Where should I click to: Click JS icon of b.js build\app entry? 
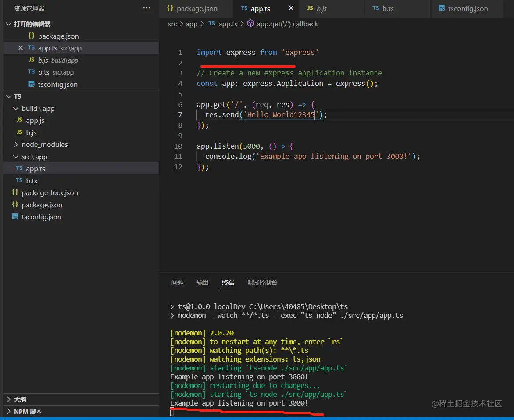(32, 60)
